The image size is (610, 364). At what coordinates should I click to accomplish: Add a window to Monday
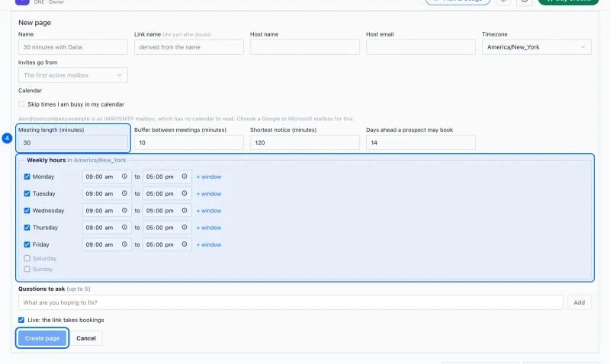tap(209, 177)
